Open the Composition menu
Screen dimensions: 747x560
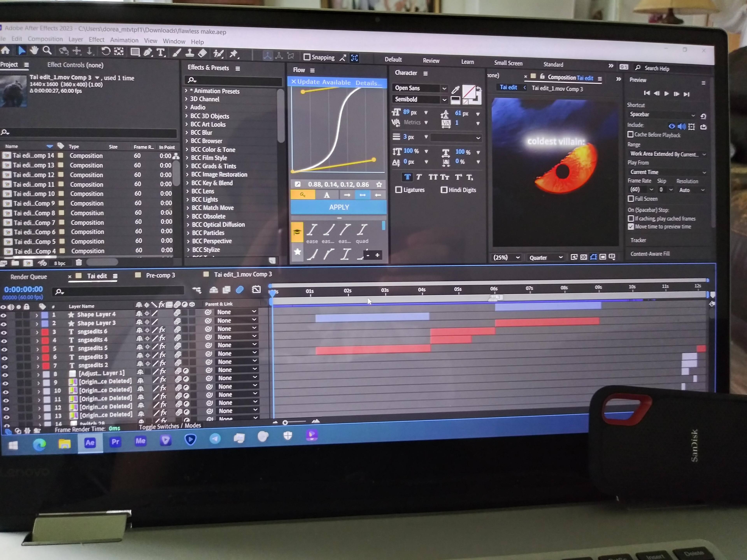[x=45, y=39]
